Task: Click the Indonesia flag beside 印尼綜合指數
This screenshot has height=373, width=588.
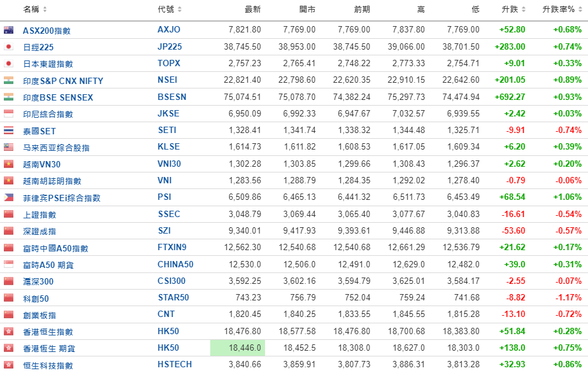Action: [9, 113]
